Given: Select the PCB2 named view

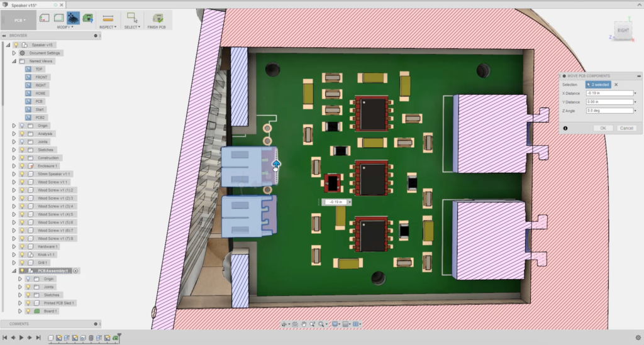Looking at the screenshot, I should 40,118.
